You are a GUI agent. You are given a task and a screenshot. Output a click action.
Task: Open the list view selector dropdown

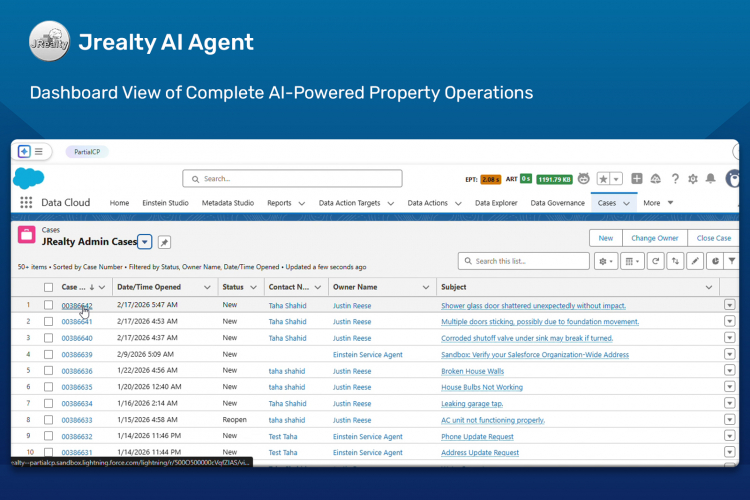(x=145, y=242)
